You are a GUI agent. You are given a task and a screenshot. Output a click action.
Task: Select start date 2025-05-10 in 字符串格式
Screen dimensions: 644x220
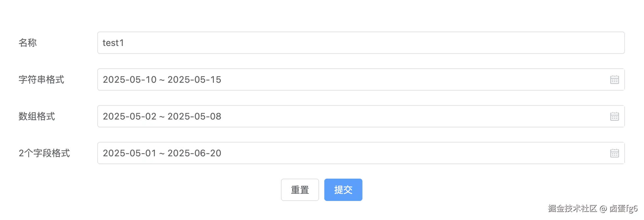click(x=129, y=79)
